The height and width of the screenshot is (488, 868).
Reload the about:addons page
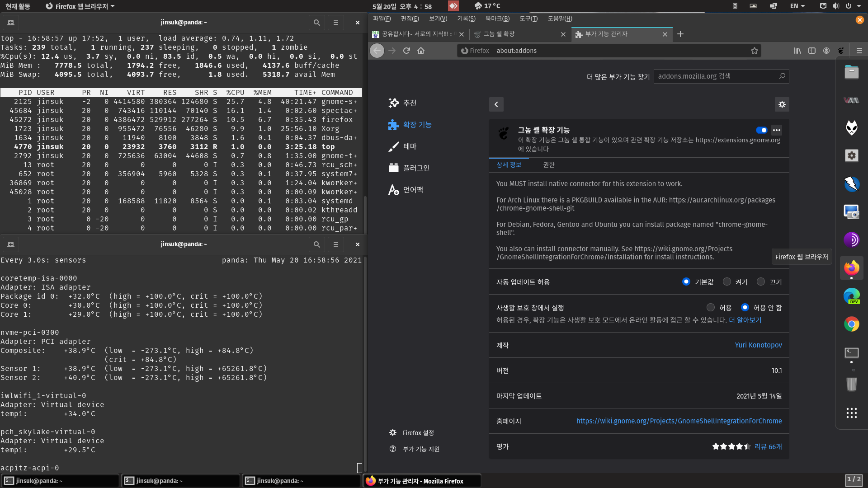coord(406,51)
